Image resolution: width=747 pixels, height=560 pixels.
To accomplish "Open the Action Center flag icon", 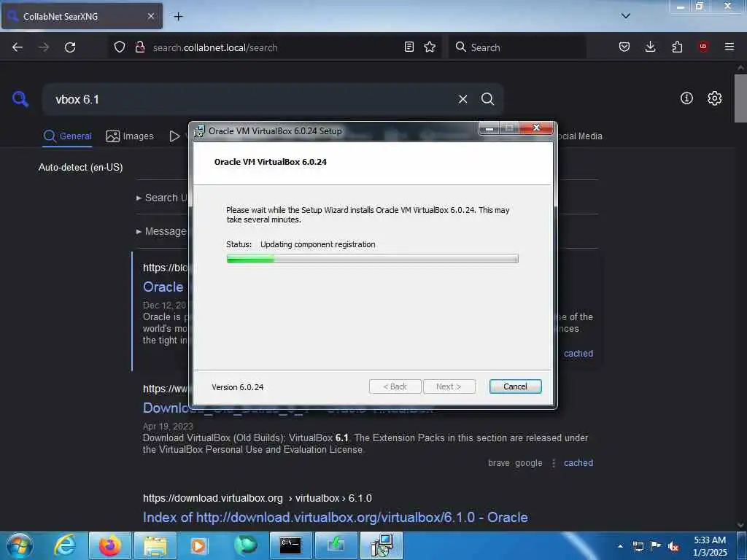I will pos(656,546).
